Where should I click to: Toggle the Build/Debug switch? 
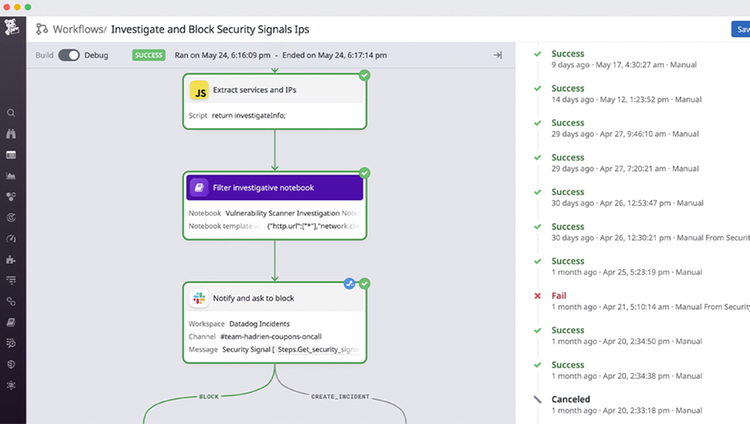(x=69, y=55)
